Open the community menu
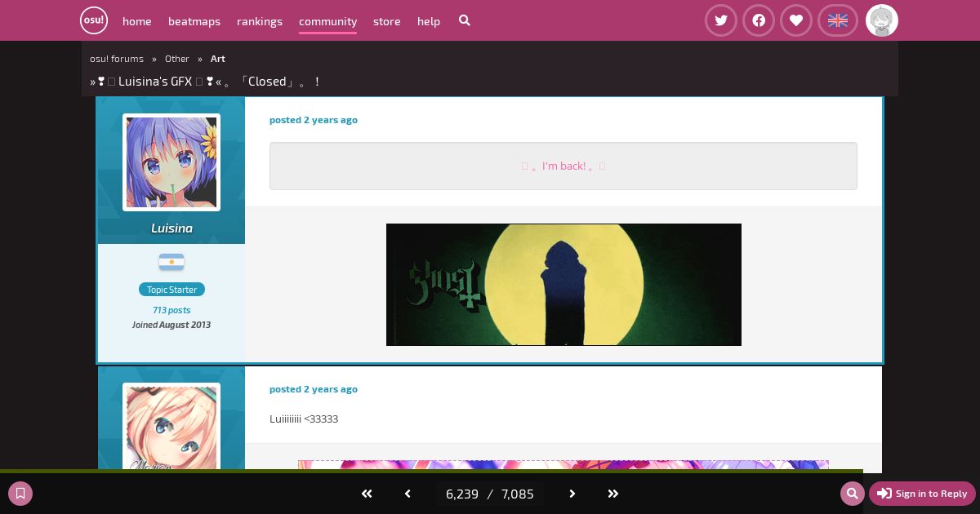 327,21
